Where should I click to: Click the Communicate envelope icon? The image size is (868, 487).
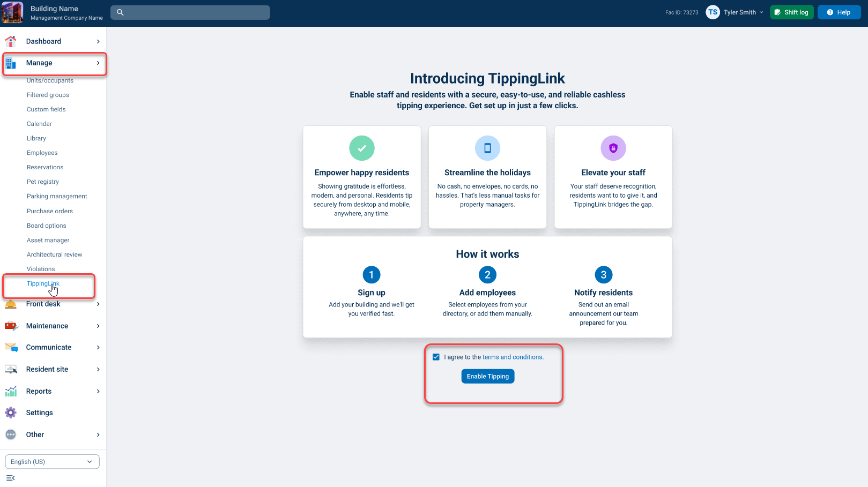coord(11,348)
